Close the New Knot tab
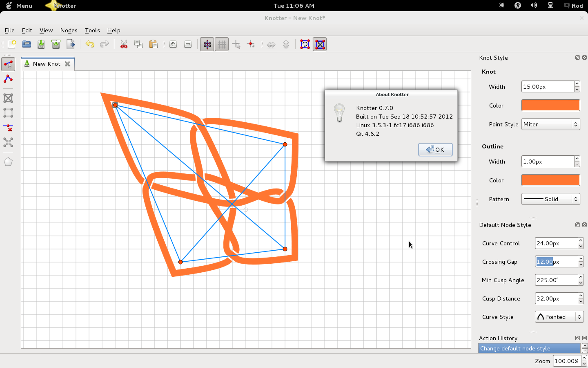This screenshot has height=368, width=588. 67,64
